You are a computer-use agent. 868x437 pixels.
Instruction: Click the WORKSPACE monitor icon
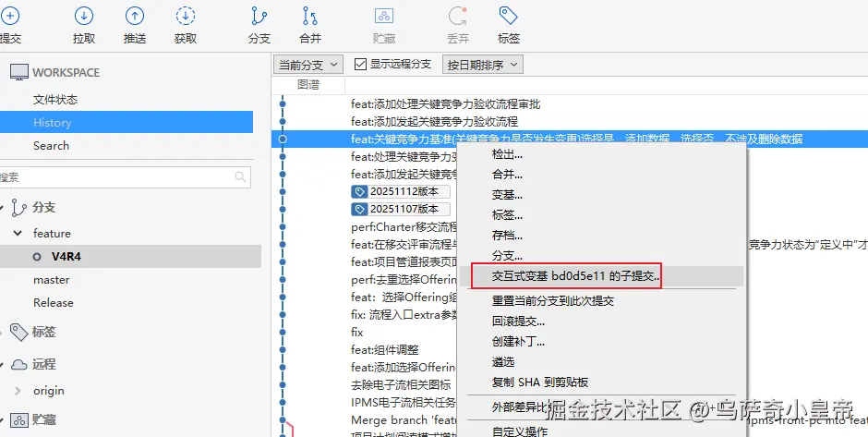coord(19,73)
